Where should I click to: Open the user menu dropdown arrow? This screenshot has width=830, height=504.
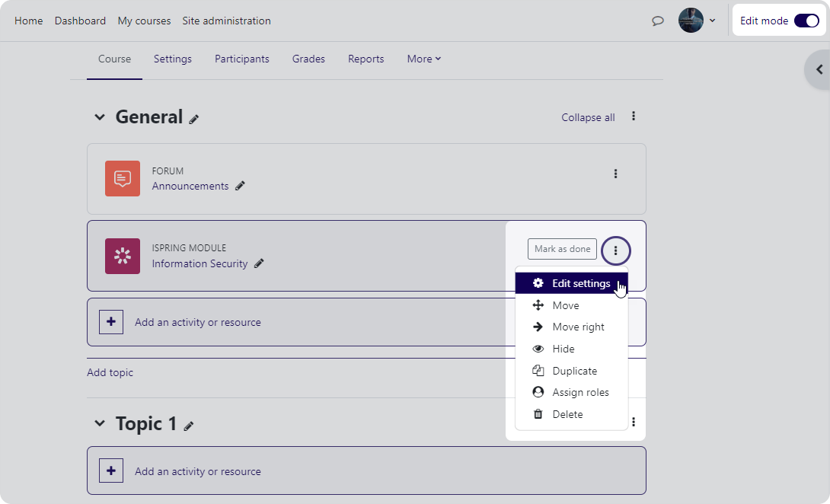[713, 21]
